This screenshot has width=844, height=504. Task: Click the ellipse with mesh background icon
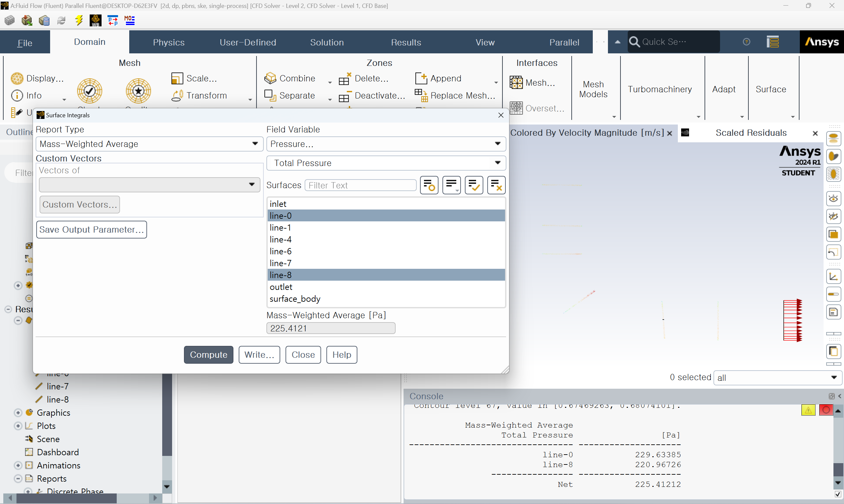coord(833,174)
